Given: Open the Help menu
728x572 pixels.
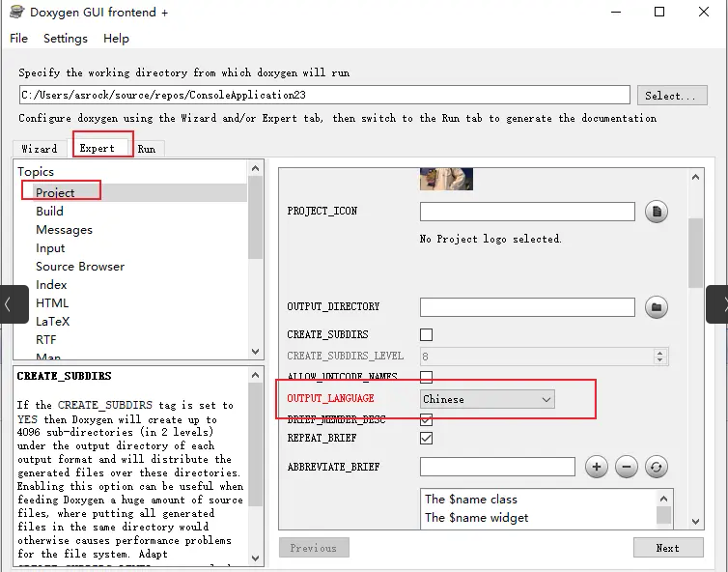Looking at the screenshot, I should click(x=116, y=38).
